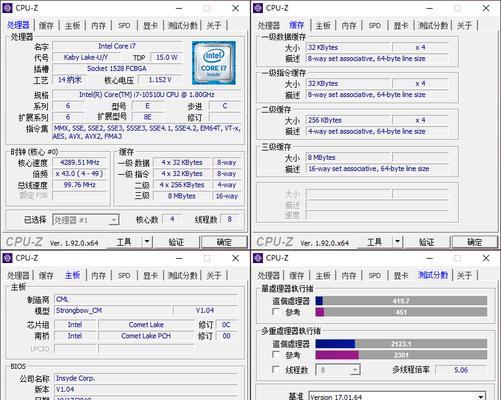Image resolution: width=501 pixels, height=400 pixels.
Task: Click the 核心速度 value 4289.51 MHz
Action: 80,162
